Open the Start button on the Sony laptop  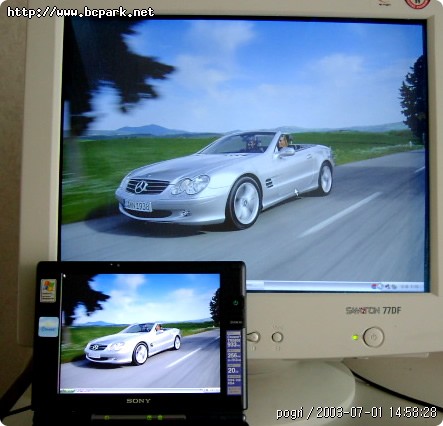pyautogui.click(x=67, y=390)
